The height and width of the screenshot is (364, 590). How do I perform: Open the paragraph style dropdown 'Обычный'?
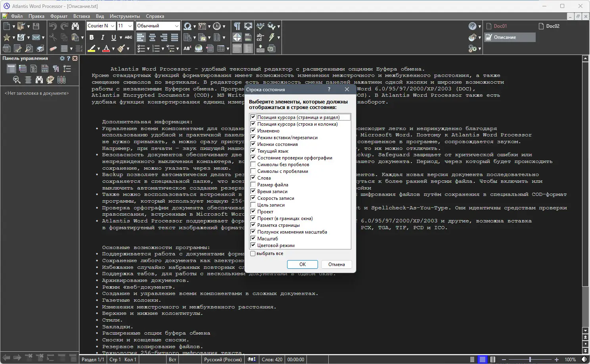177,26
